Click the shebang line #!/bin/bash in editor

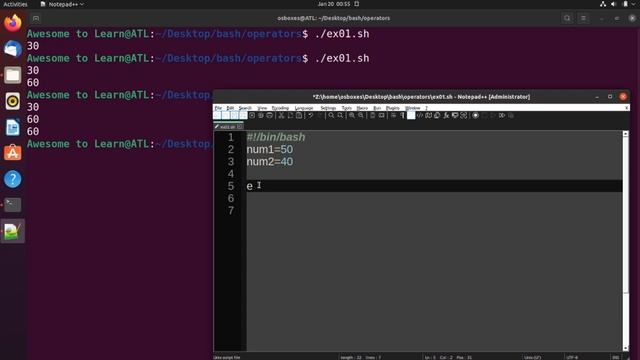pos(276,137)
